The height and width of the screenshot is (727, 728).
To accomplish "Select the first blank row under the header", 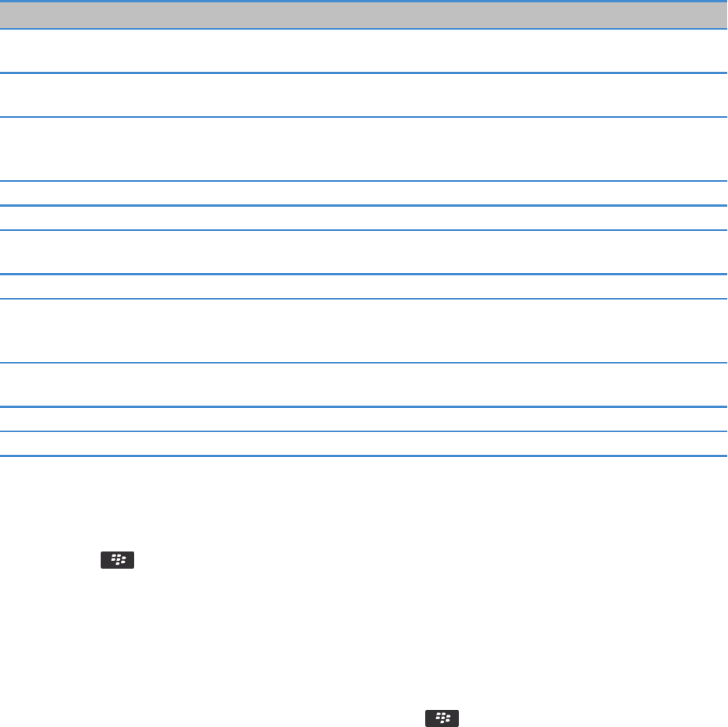I will pos(364,51).
